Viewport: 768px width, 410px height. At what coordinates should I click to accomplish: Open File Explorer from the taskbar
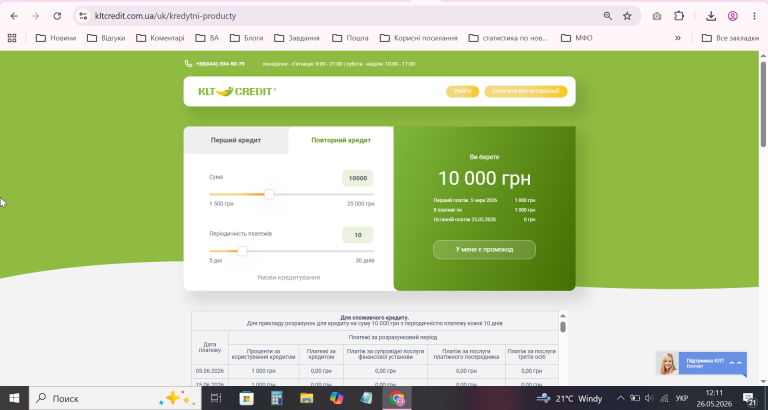point(307,398)
